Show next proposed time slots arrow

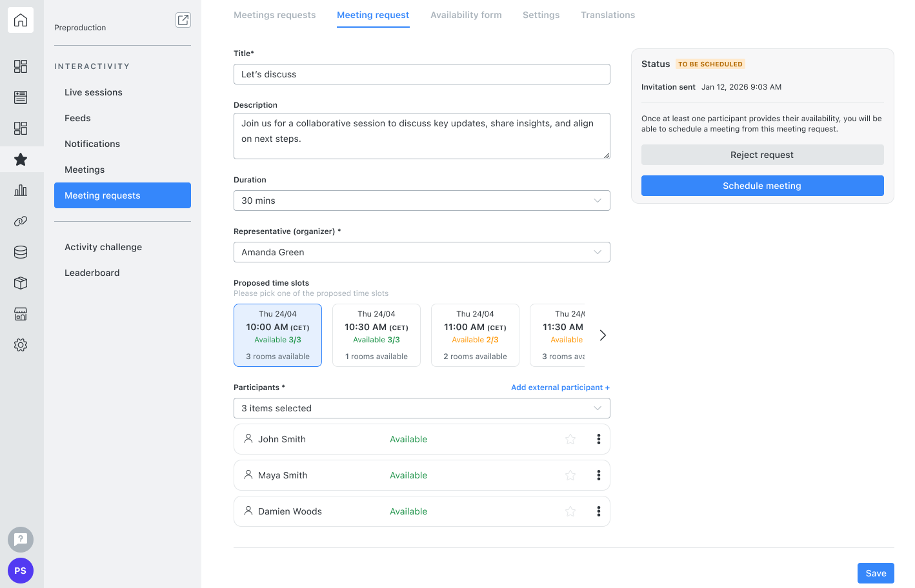coord(603,335)
